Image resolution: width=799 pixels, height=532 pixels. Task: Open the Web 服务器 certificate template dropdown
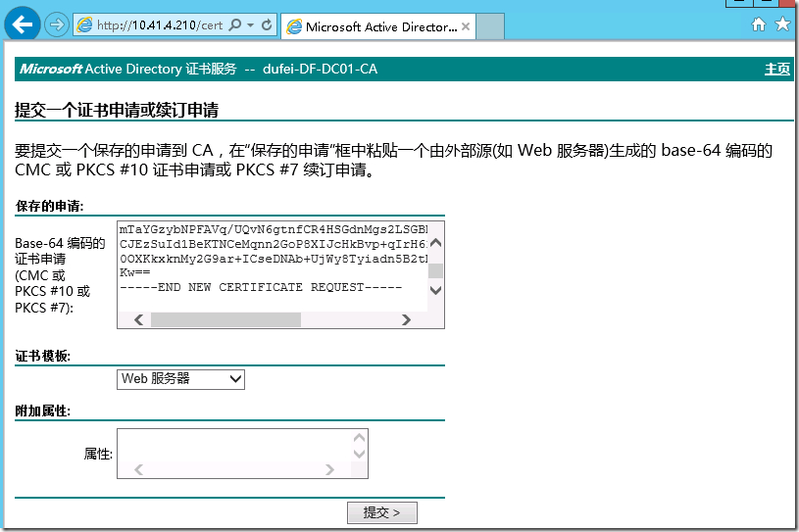click(181, 379)
